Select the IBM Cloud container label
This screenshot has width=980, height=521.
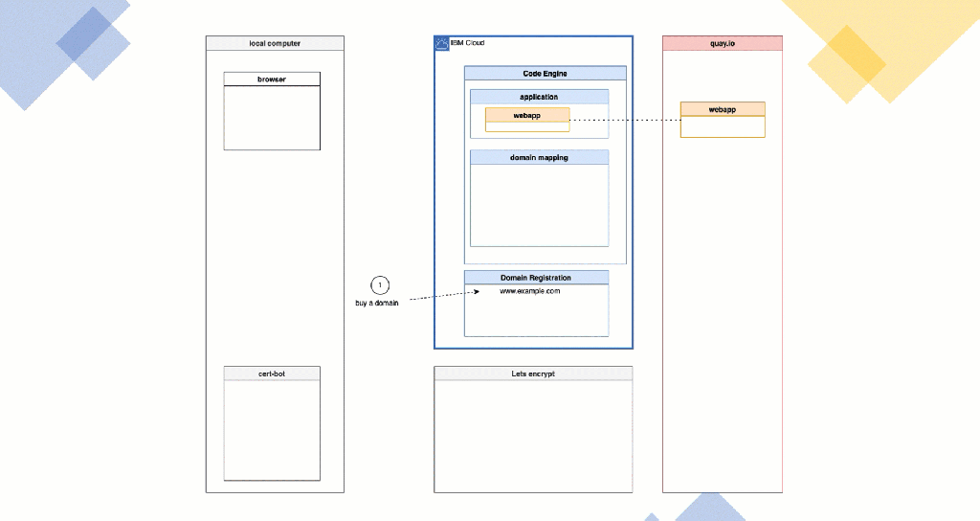pyautogui.click(x=467, y=43)
